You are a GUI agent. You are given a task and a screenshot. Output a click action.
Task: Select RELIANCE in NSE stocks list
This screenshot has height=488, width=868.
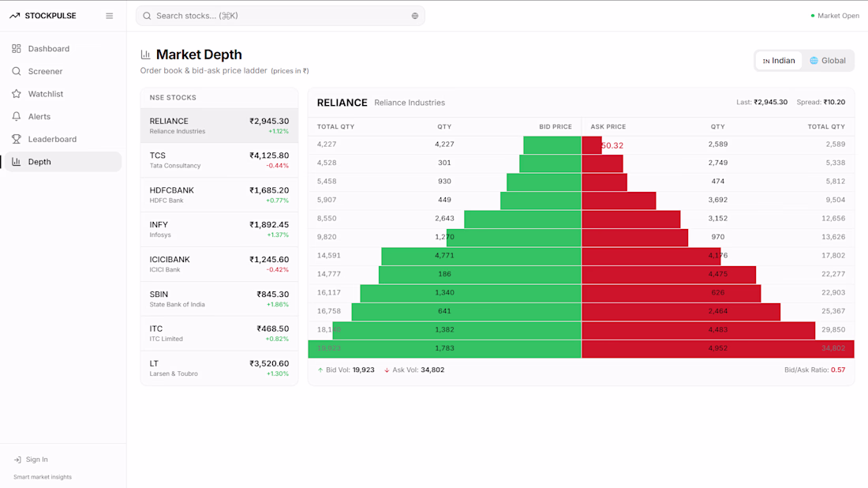(219, 126)
